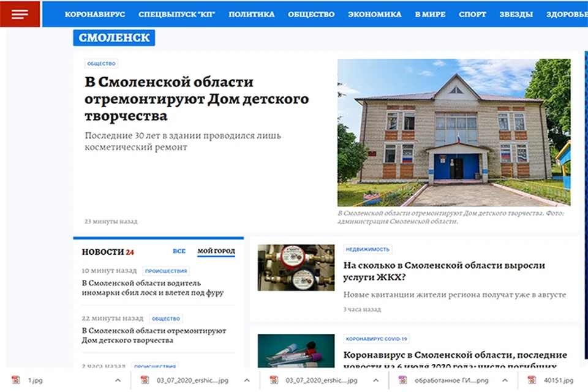Screen dimensions: 588x392
Task: Go to the ПОЛИТИКА section
Action: click(251, 14)
